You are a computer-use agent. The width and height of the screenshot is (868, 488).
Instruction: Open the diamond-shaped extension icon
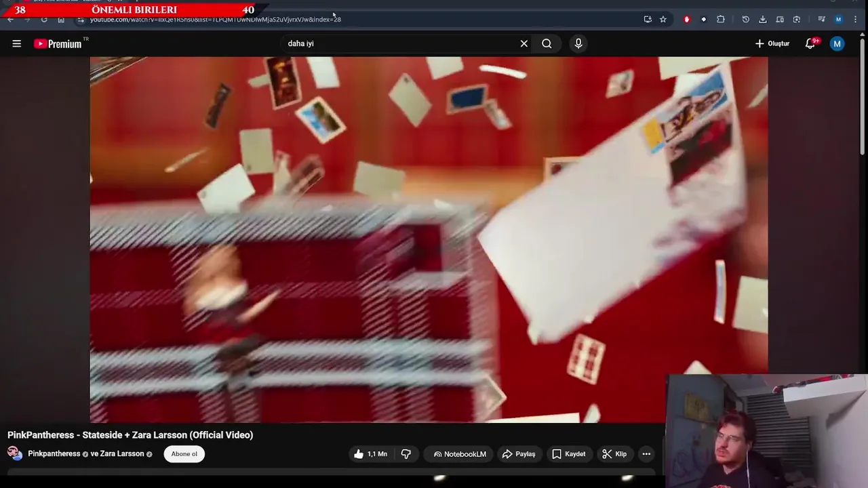(704, 20)
